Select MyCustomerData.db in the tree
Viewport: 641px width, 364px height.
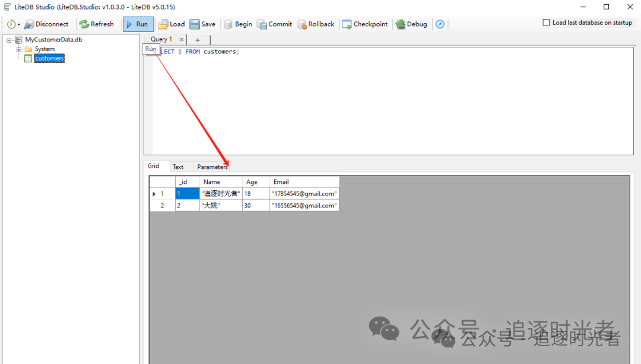53,40
